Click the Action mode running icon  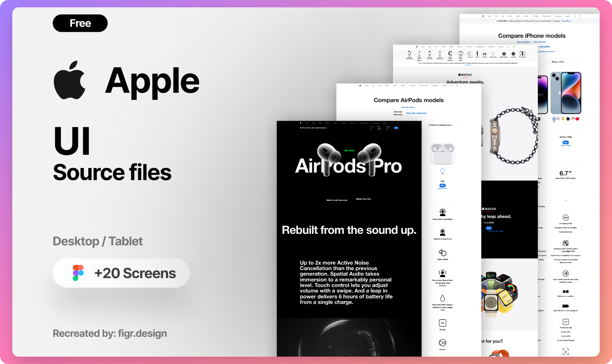pos(565,274)
